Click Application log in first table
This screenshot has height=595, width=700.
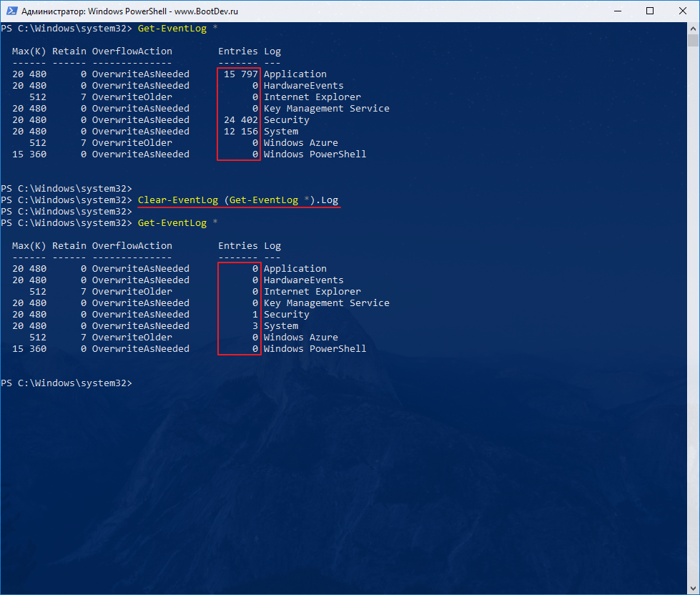click(295, 74)
